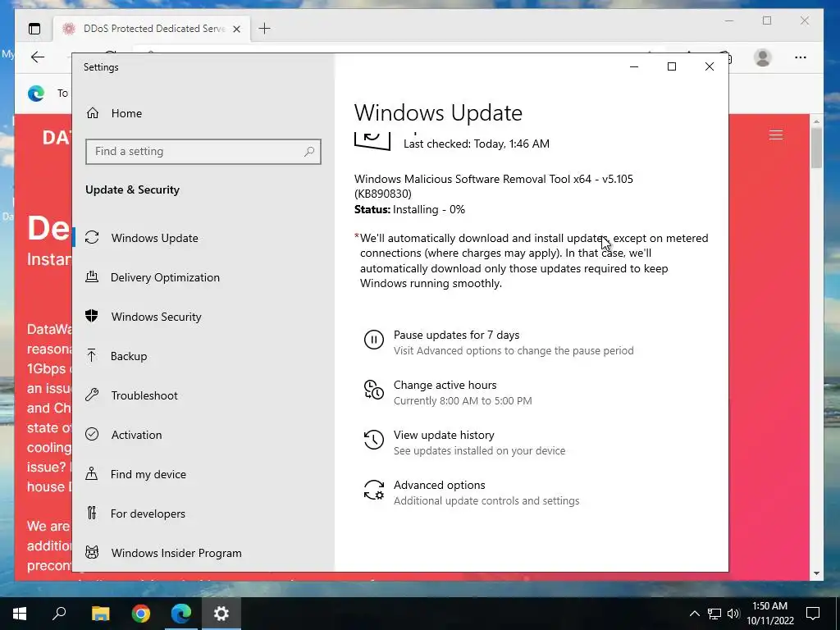840x630 pixels.
Task: Focus the Find a setting search box
Action: (203, 152)
